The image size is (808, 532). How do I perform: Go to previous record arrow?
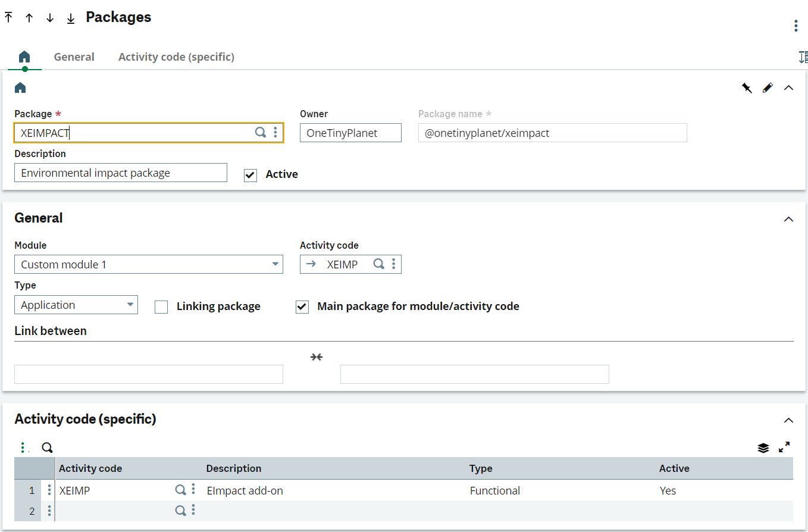(29, 18)
